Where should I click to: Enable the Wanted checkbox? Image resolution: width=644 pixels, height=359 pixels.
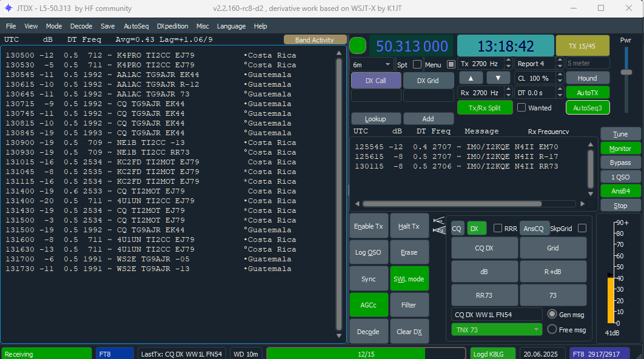click(x=522, y=107)
